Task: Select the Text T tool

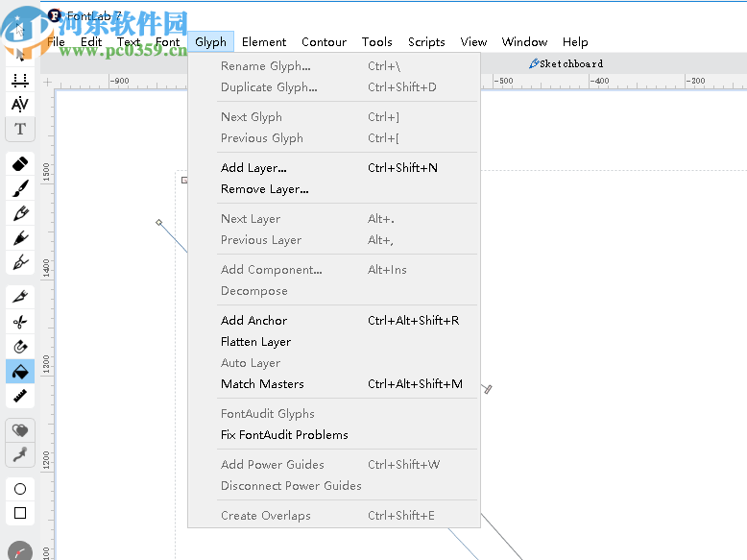Action: pos(20,129)
